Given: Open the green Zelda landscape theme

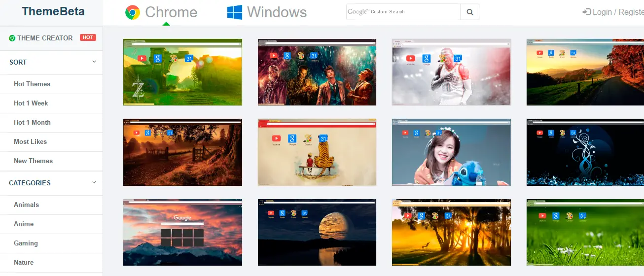Looking at the screenshot, I should coord(182,72).
